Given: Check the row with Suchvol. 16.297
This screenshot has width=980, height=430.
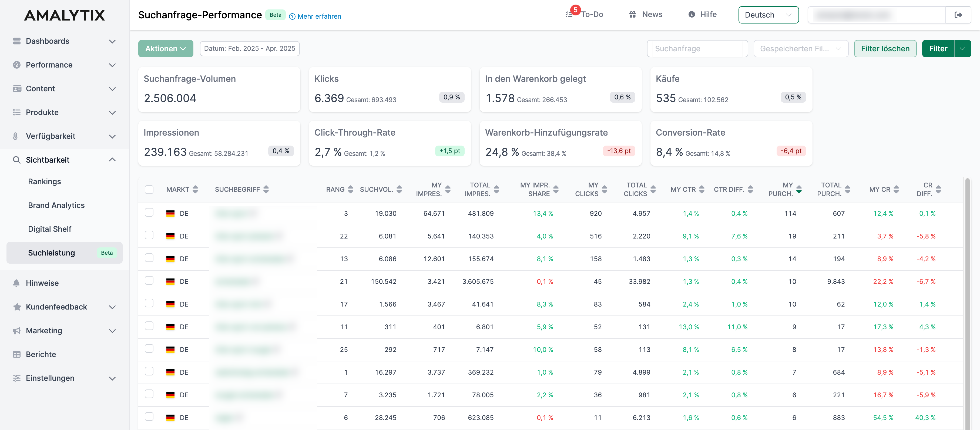Looking at the screenshot, I should pos(149,371).
